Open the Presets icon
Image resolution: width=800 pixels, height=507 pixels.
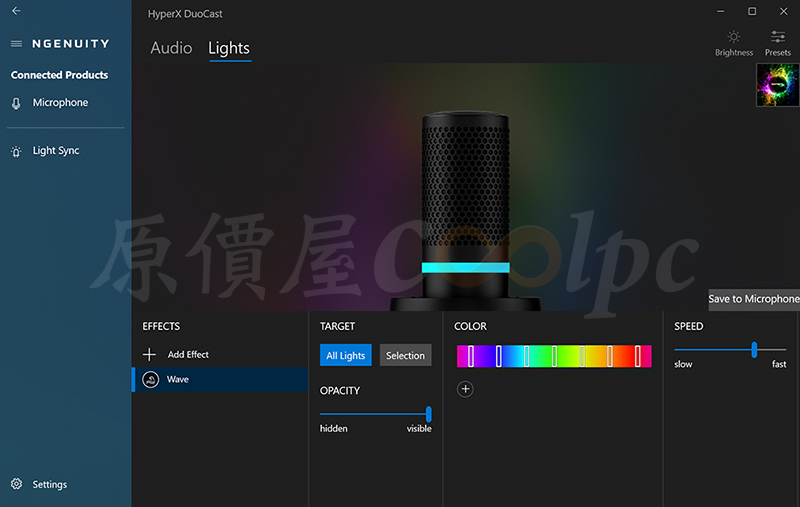pyautogui.click(x=778, y=37)
